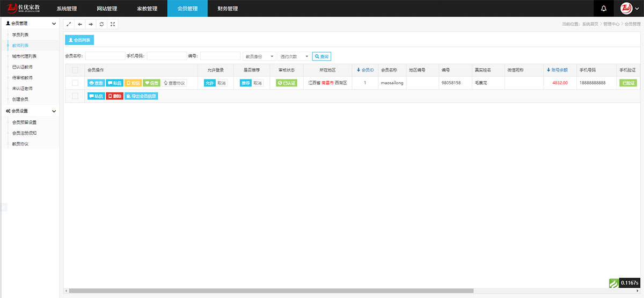
Task: Click the back arrow toolbar icon
Action: click(80, 24)
